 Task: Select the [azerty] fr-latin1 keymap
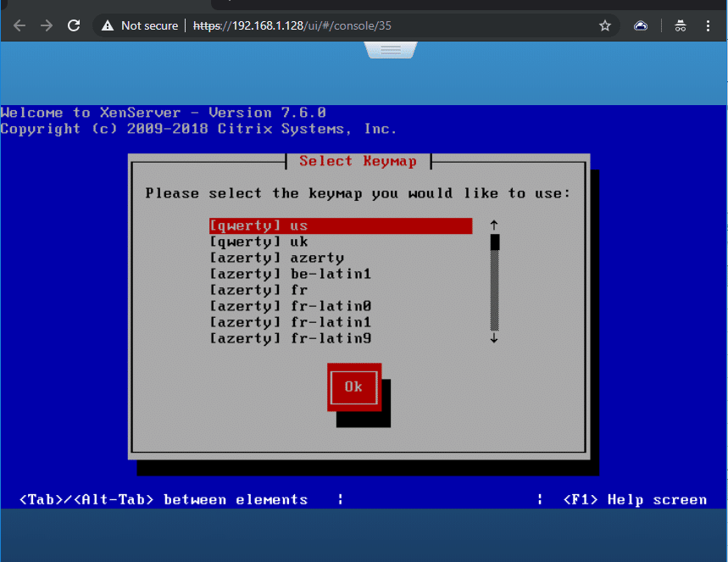(x=341, y=322)
